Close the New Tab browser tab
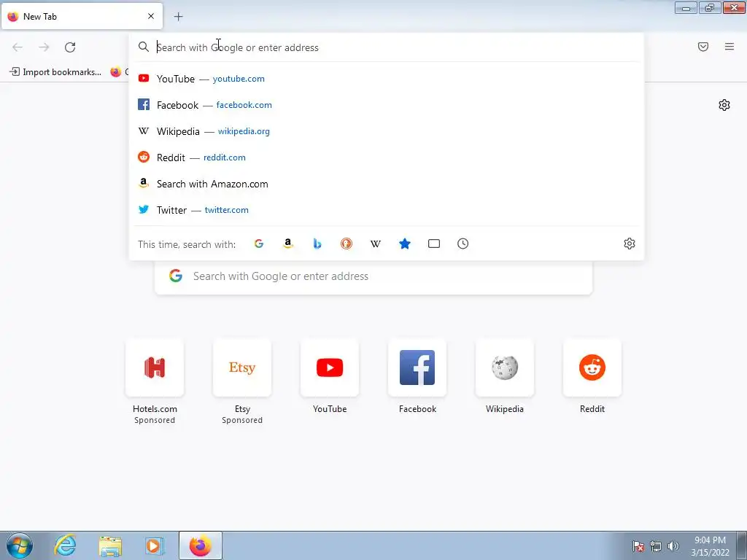The image size is (747, 560). (151, 16)
